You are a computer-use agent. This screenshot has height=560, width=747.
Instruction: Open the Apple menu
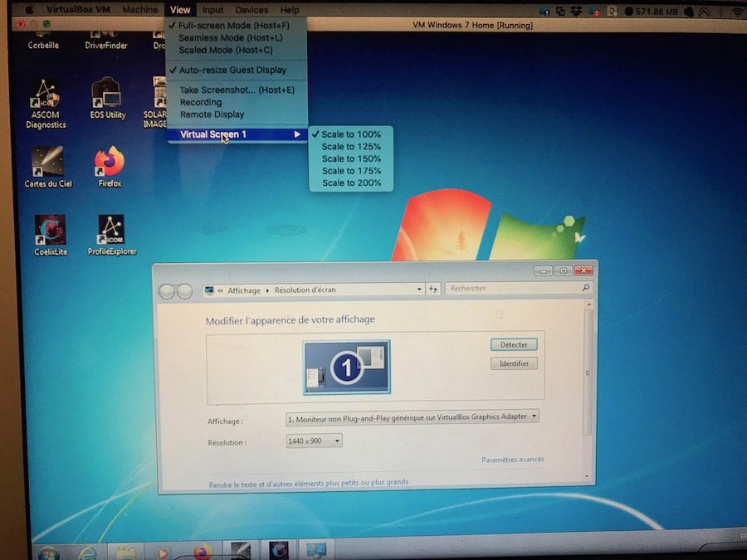coord(30,9)
